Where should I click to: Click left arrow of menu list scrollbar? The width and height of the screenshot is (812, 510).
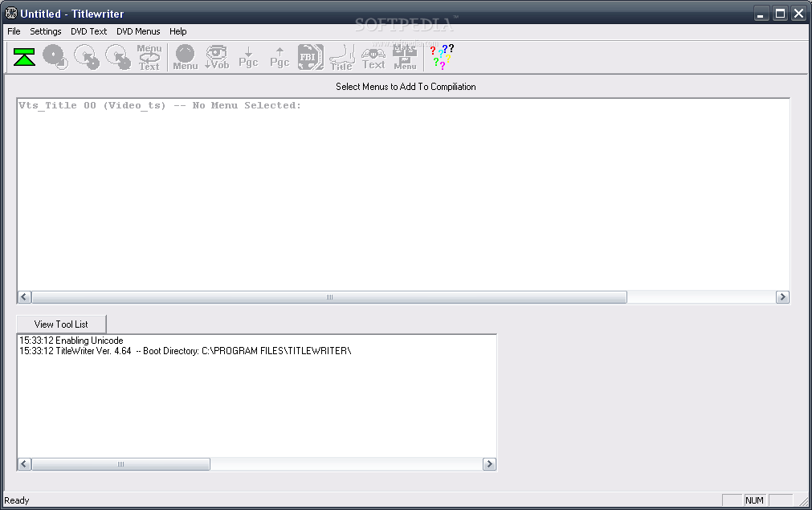(x=24, y=296)
